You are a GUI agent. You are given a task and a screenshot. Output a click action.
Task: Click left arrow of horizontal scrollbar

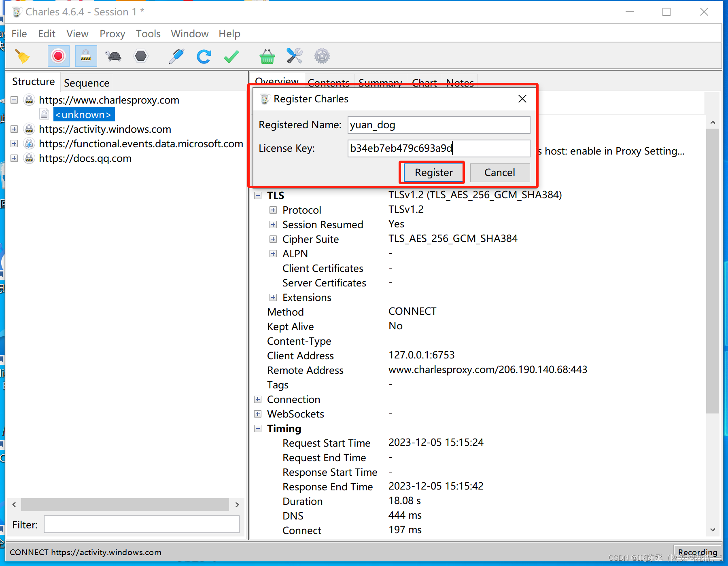click(x=14, y=505)
